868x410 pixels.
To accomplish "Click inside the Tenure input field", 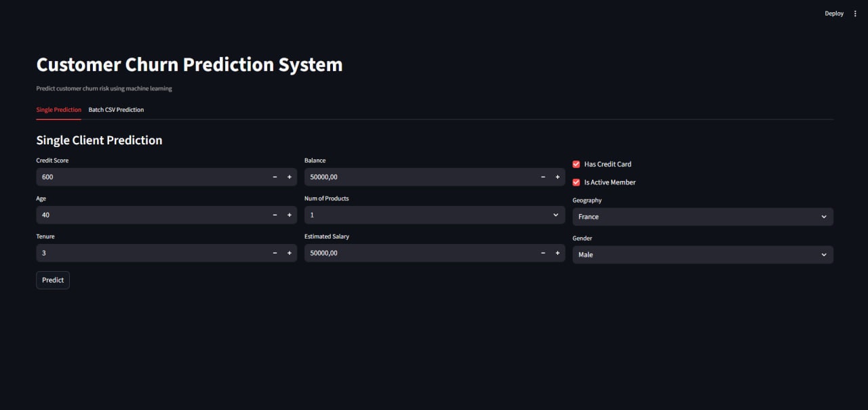I will pyautogui.click(x=136, y=253).
